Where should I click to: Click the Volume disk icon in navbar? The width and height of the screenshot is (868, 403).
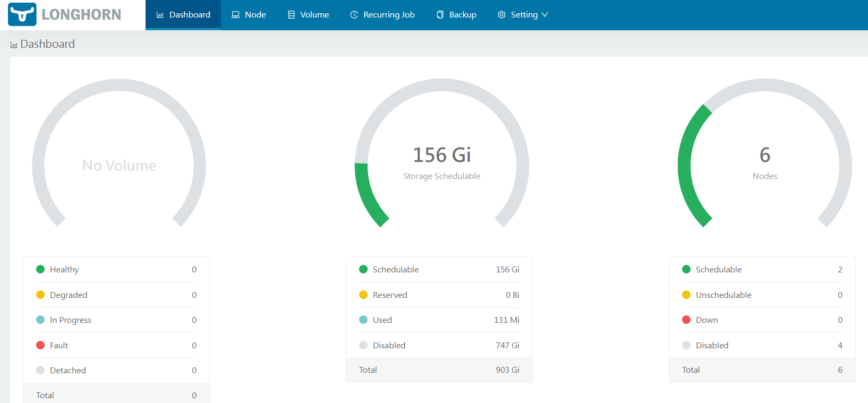pyautogui.click(x=291, y=15)
